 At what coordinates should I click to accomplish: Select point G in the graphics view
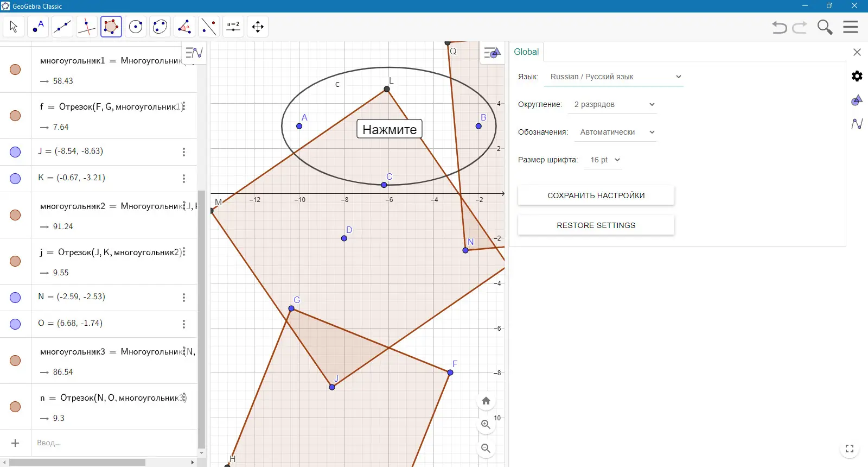click(291, 308)
